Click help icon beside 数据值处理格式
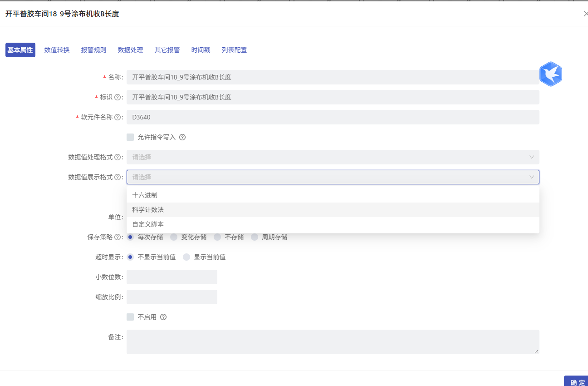This screenshot has height=386, width=588. point(118,157)
